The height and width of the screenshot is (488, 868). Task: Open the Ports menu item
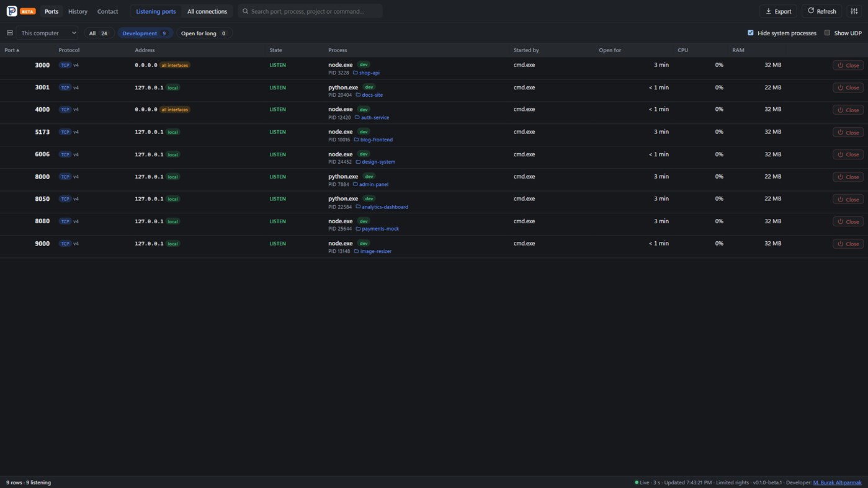[x=51, y=11]
